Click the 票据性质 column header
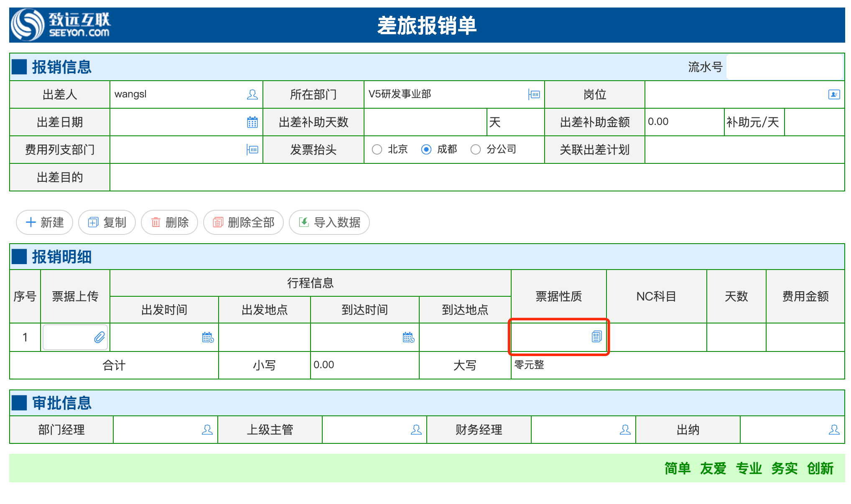851x504 pixels. click(559, 296)
